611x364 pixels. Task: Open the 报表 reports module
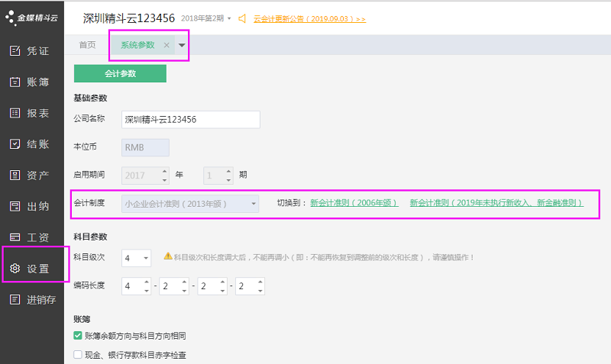[30, 113]
